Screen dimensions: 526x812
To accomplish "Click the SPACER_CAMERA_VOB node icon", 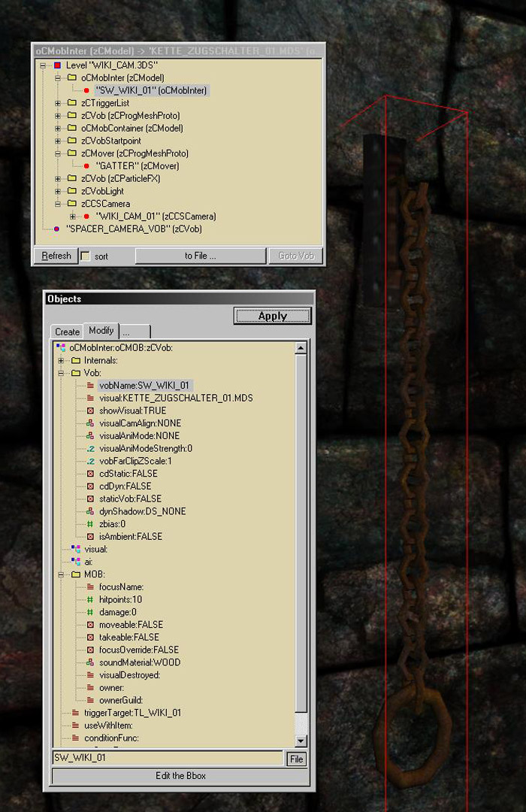I will click(56, 229).
